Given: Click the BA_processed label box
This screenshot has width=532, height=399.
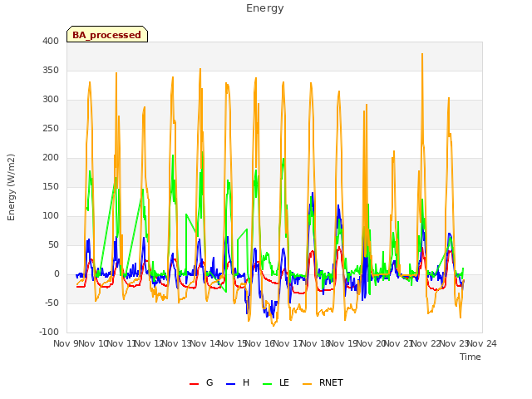Looking at the screenshot, I should (x=107, y=34).
